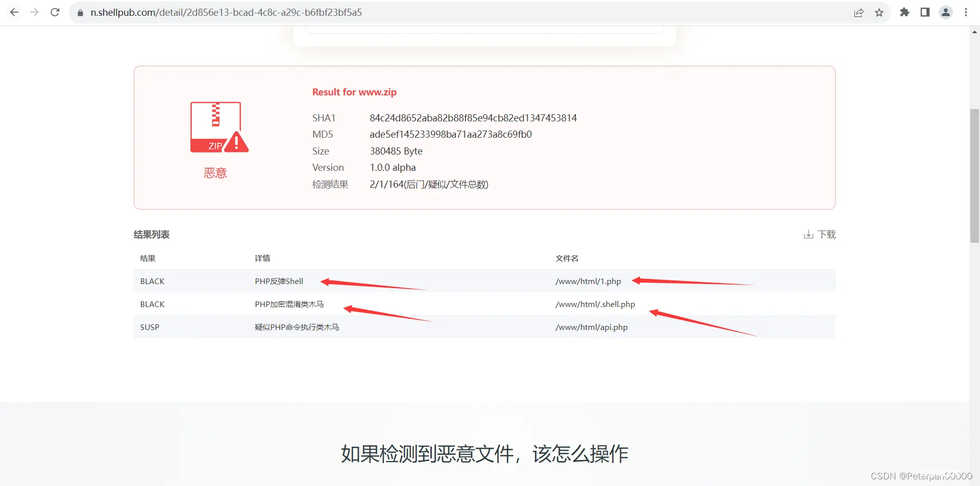
Task: Click the SHA1 label
Action: click(x=324, y=118)
